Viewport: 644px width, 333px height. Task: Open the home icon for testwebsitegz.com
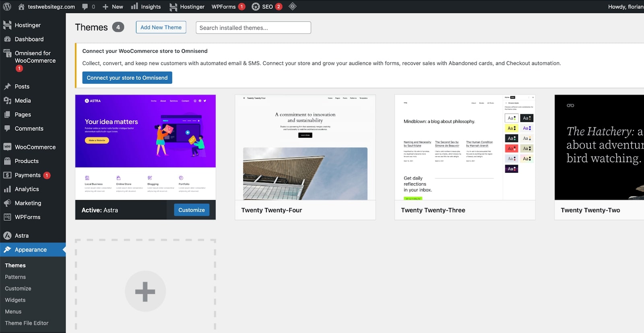(x=21, y=6)
